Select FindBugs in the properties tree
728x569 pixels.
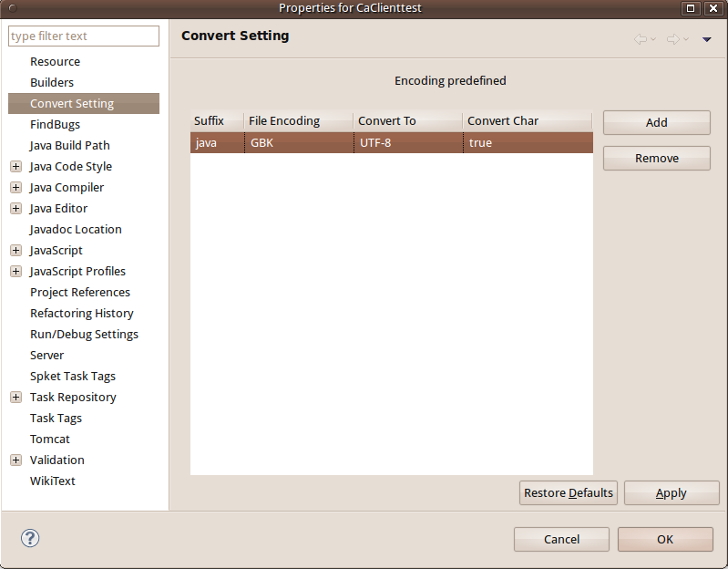click(x=55, y=125)
